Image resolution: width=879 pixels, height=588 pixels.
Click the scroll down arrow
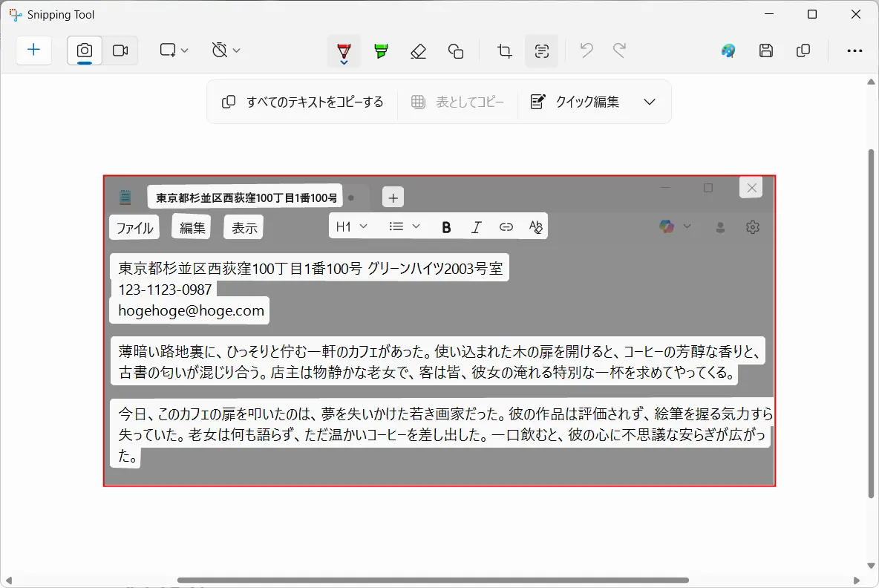tap(871, 566)
